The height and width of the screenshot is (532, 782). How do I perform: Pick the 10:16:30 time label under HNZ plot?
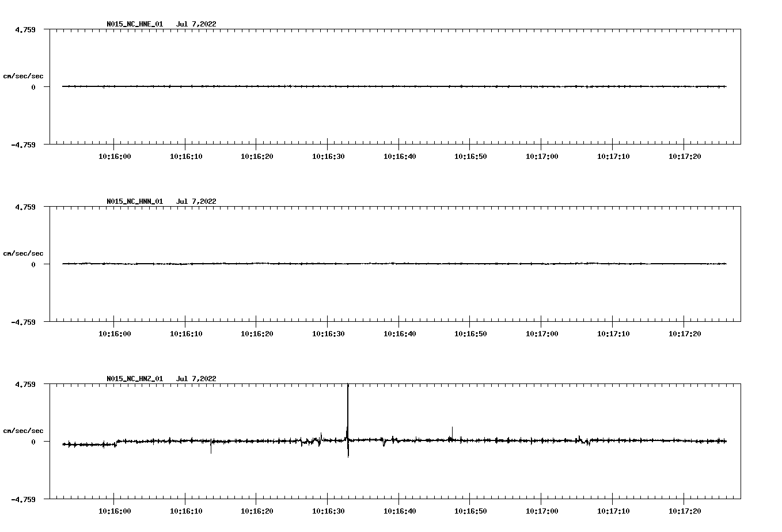click(328, 511)
